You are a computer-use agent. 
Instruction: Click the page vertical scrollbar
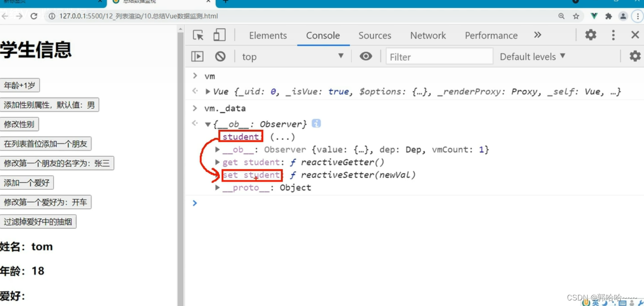pyautogui.click(x=181, y=167)
